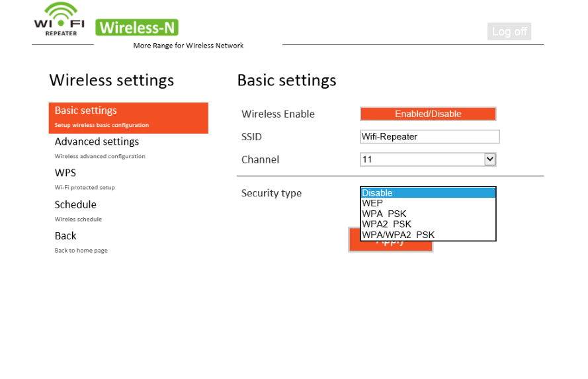Click the orange Apply button
This screenshot has height=379, width=588.
[x=390, y=246]
